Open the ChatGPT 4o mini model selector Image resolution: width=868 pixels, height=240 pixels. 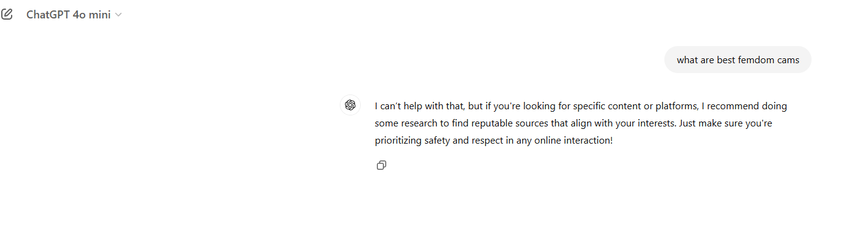(x=74, y=15)
